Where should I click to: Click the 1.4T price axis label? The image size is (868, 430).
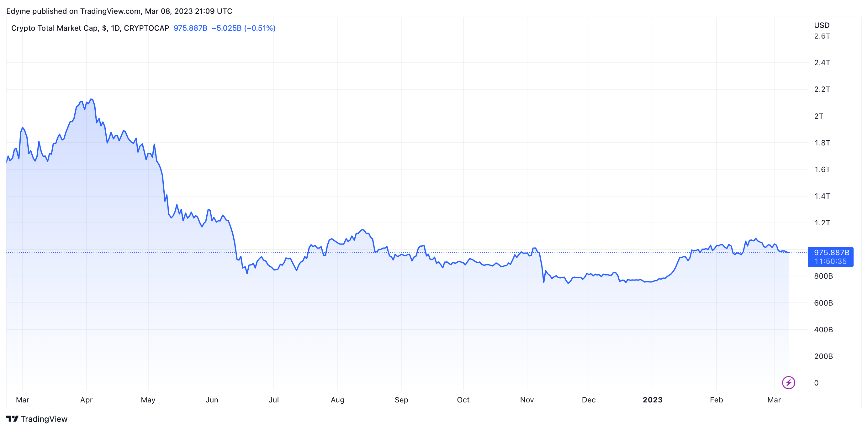822,196
